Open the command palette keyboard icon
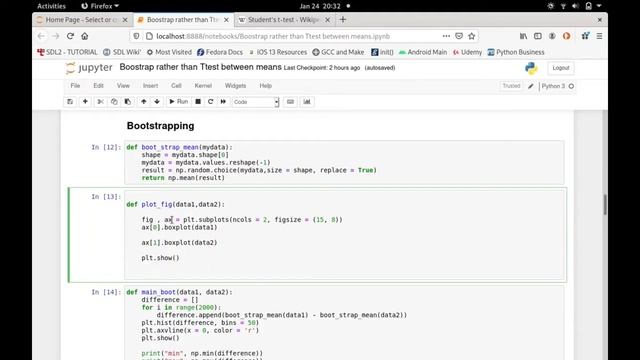The width and height of the screenshot is (640, 360). (x=290, y=102)
